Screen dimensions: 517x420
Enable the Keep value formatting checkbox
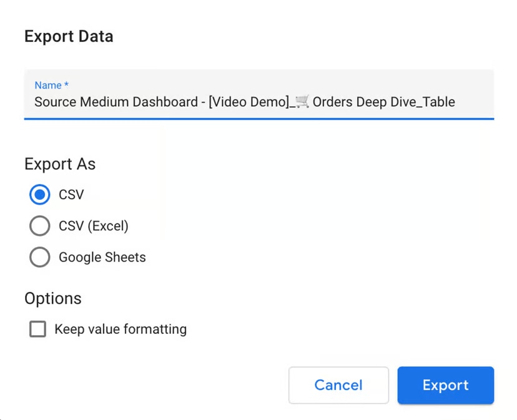click(37, 329)
